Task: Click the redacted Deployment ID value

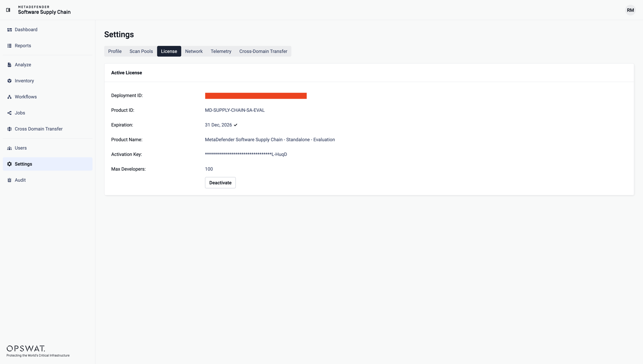Action: tap(256, 96)
